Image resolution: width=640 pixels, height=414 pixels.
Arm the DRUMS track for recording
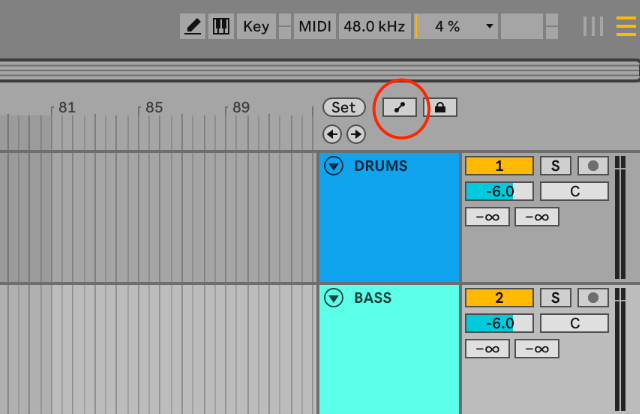(x=594, y=166)
